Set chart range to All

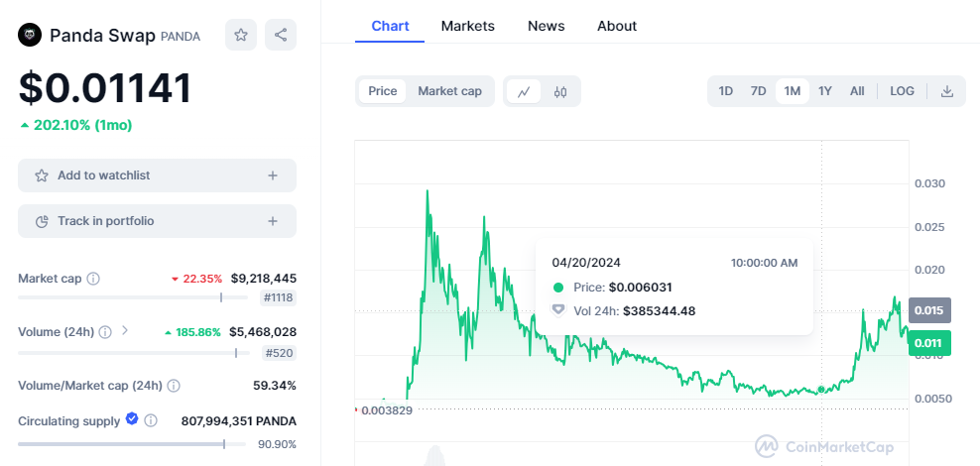(857, 91)
